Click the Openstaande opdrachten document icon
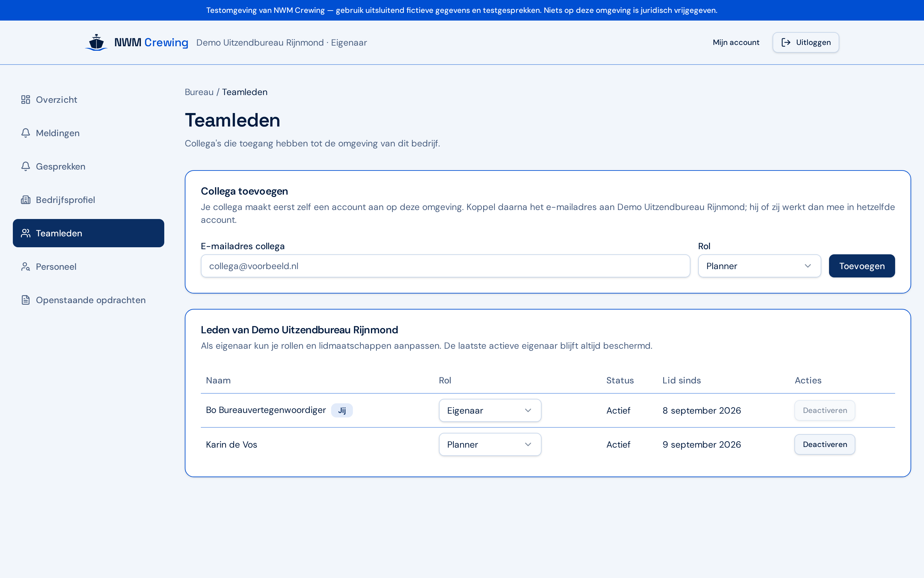 click(26, 300)
